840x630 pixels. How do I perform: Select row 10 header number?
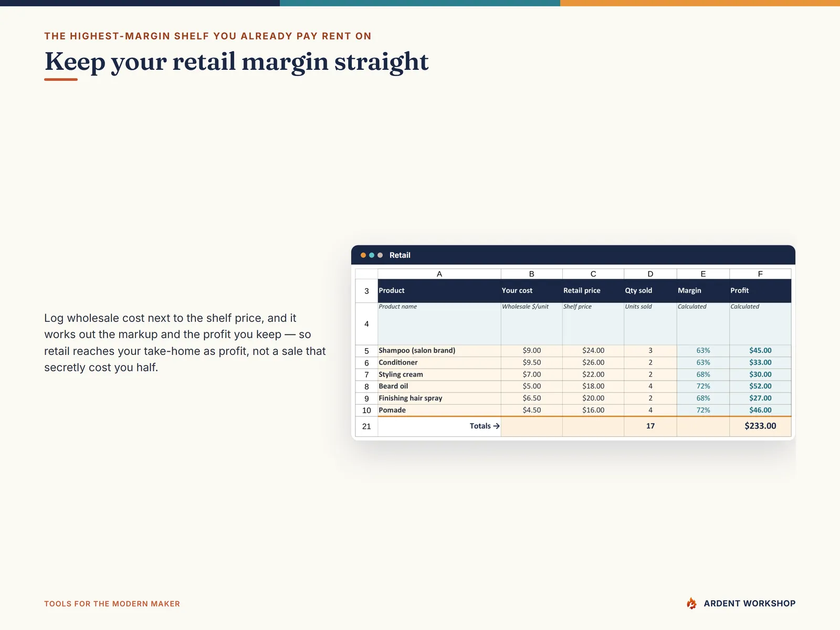[x=366, y=411]
